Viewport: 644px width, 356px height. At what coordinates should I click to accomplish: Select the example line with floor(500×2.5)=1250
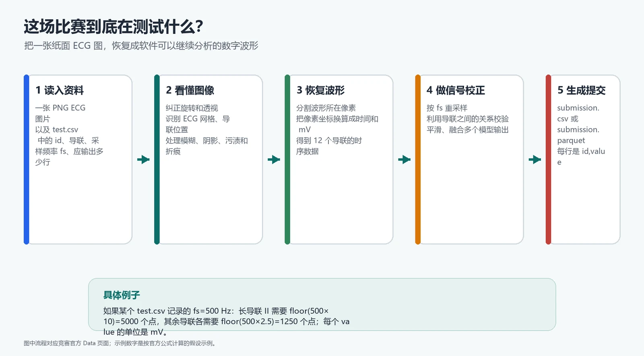[x=227, y=321]
